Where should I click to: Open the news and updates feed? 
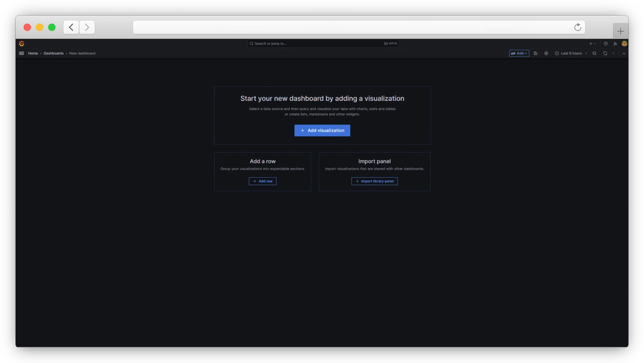[x=615, y=43]
